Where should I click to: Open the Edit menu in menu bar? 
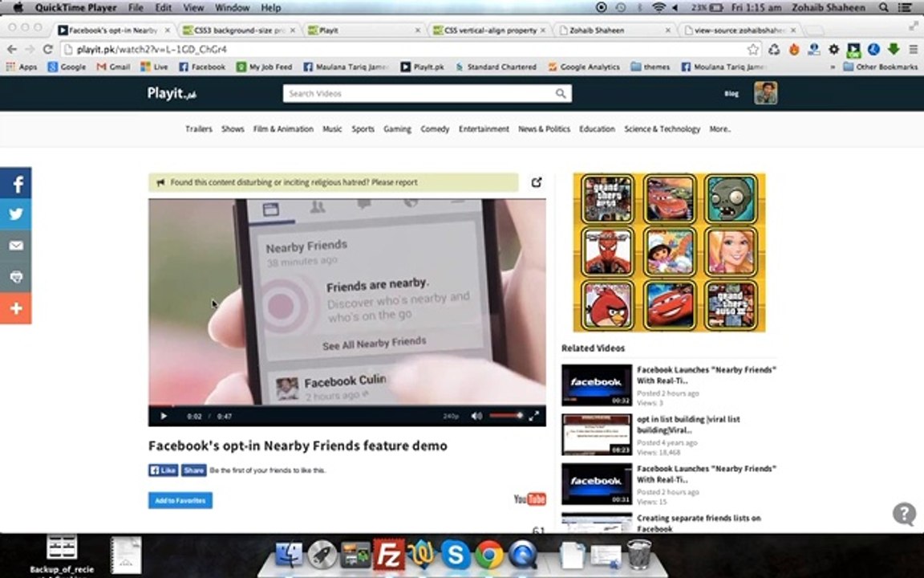164,8
